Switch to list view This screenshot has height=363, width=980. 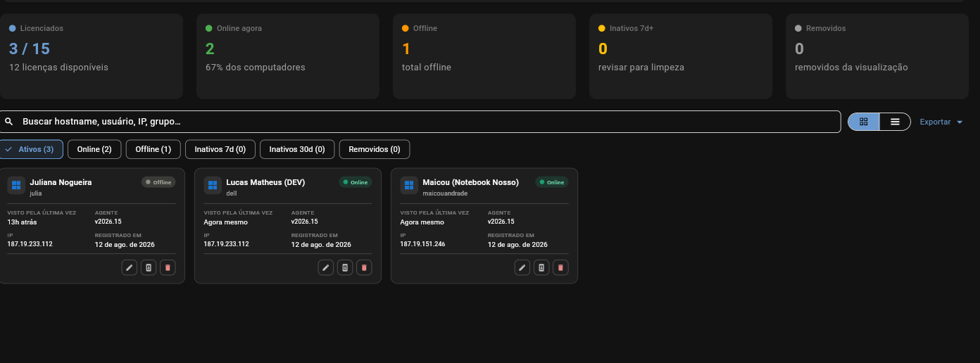[895, 122]
